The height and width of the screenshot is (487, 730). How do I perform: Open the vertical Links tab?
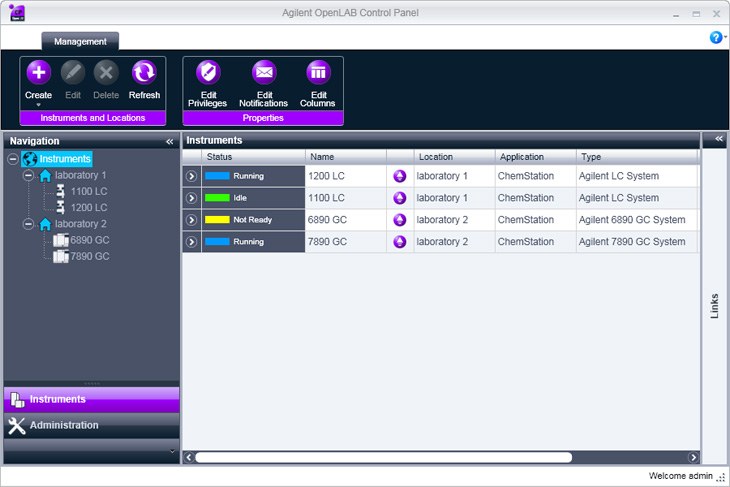714,306
